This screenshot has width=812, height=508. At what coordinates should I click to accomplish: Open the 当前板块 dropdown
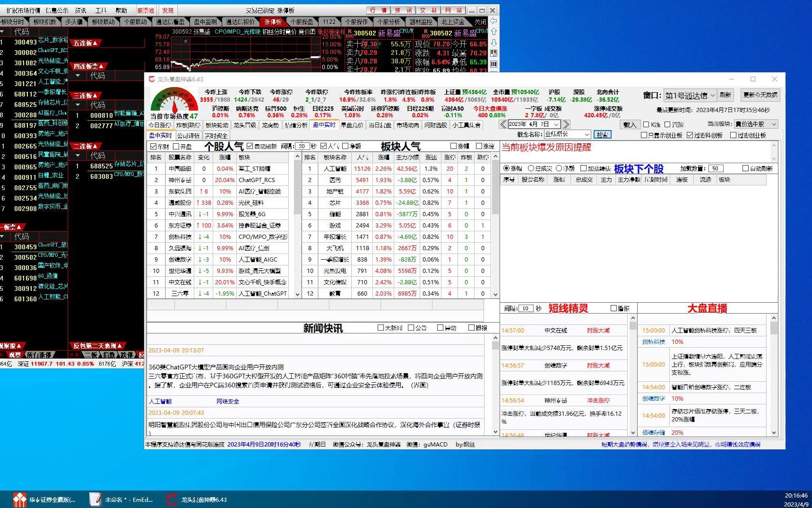coord(756,124)
